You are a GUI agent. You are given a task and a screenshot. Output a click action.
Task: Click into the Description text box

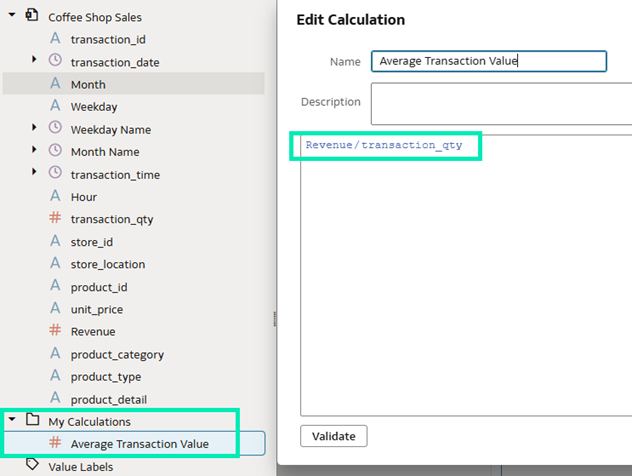[500, 103]
